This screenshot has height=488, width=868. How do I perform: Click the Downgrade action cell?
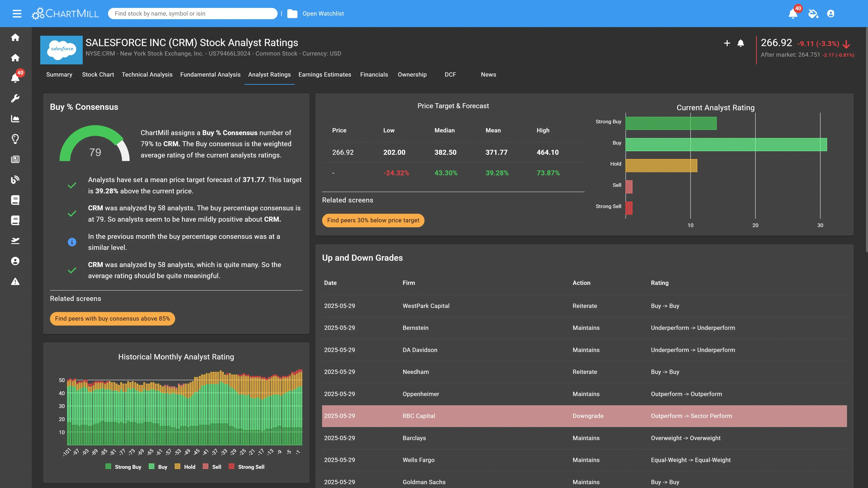[x=588, y=416]
